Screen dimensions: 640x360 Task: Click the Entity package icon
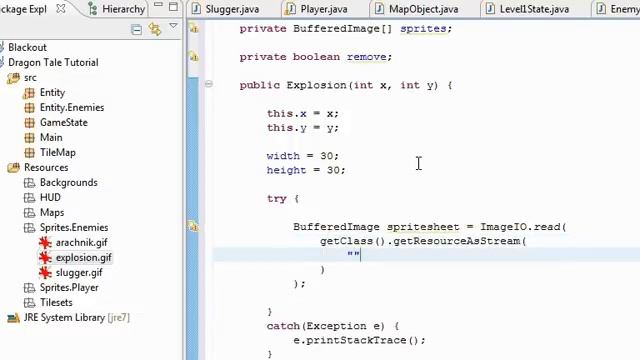coord(29,93)
